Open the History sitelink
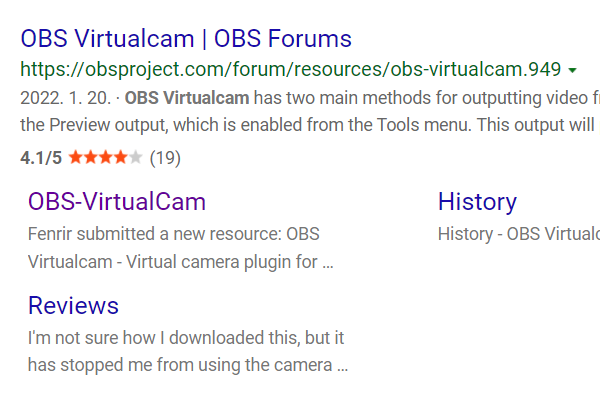 [x=477, y=202]
